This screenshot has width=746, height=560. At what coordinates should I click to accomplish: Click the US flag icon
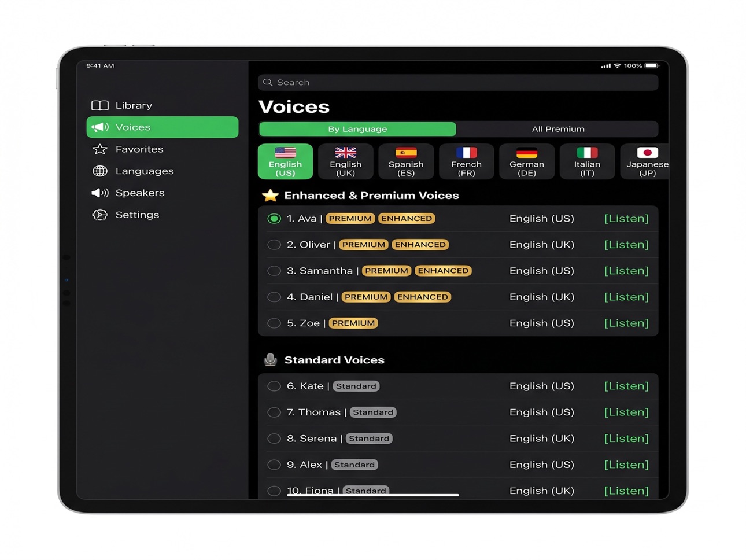click(285, 153)
